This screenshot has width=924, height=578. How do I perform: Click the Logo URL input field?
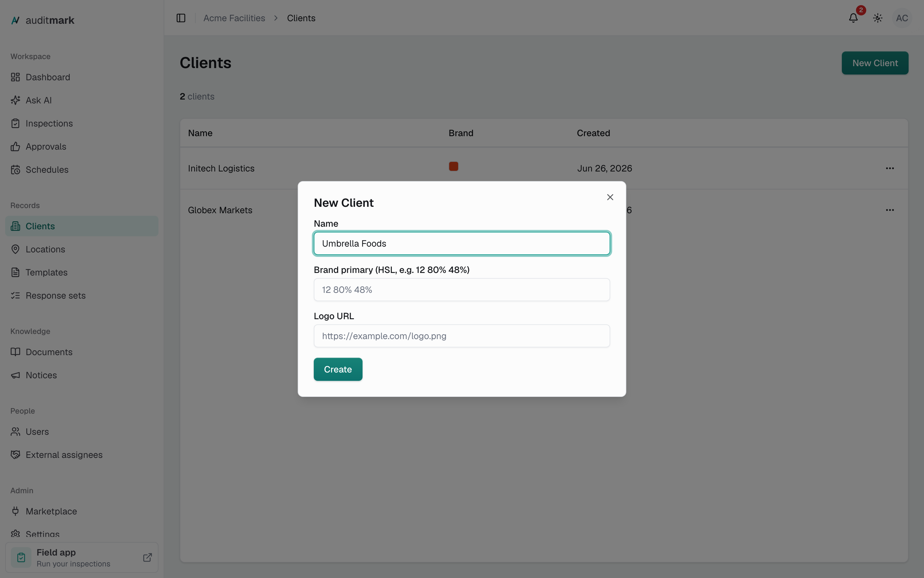[462, 336]
